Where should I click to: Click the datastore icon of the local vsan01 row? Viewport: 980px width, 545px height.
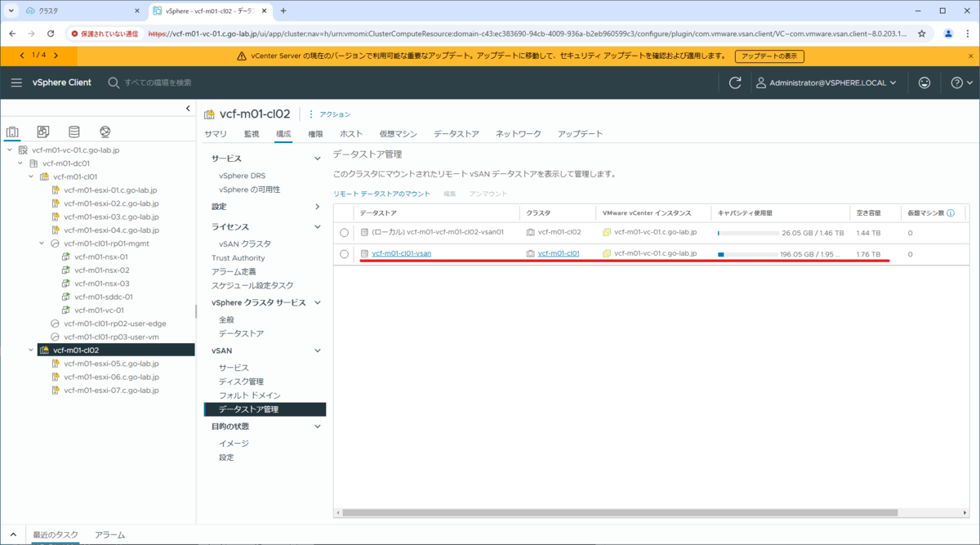point(365,232)
